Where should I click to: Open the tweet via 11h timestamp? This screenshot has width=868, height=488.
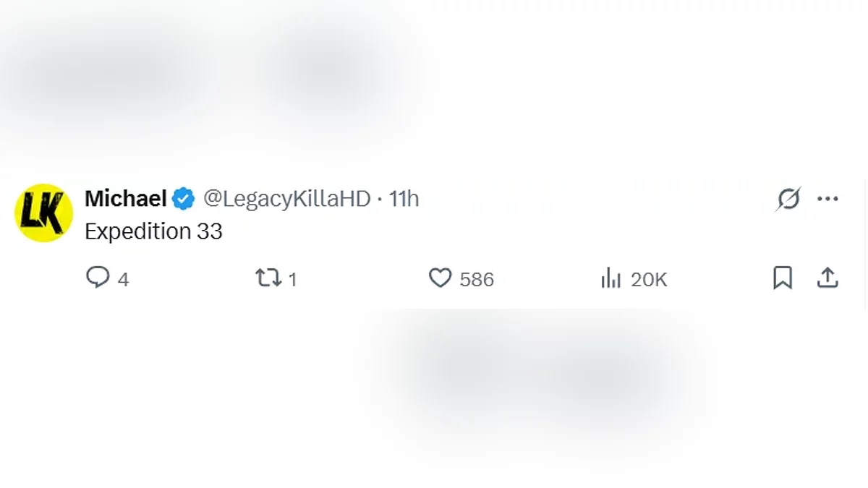click(404, 198)
